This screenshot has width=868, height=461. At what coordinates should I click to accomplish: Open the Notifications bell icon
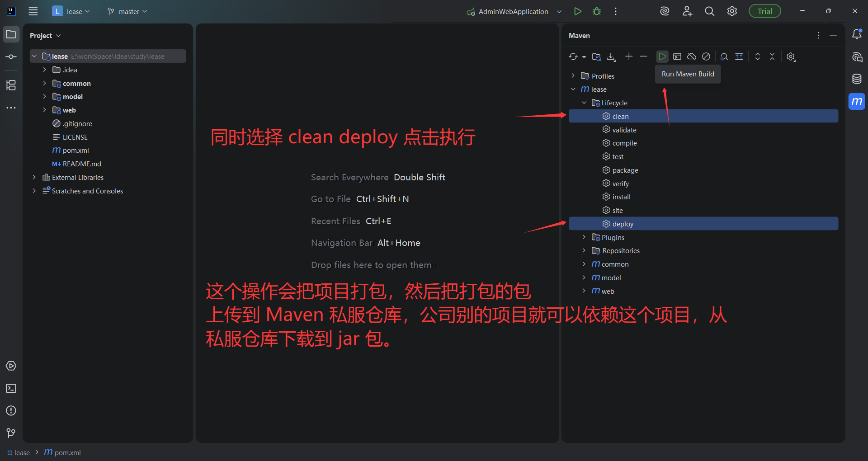coord(857,34)
